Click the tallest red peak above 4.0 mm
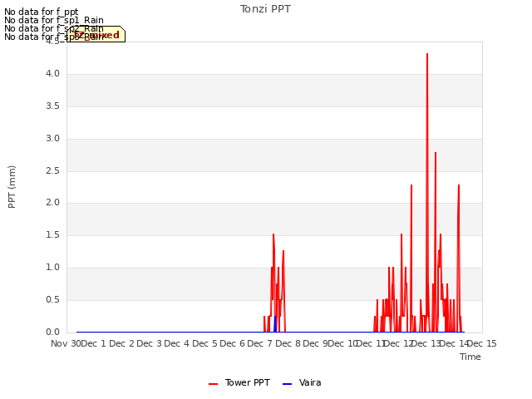The height and width of the screenshot is (399, 532). click(x=427, y=54)
